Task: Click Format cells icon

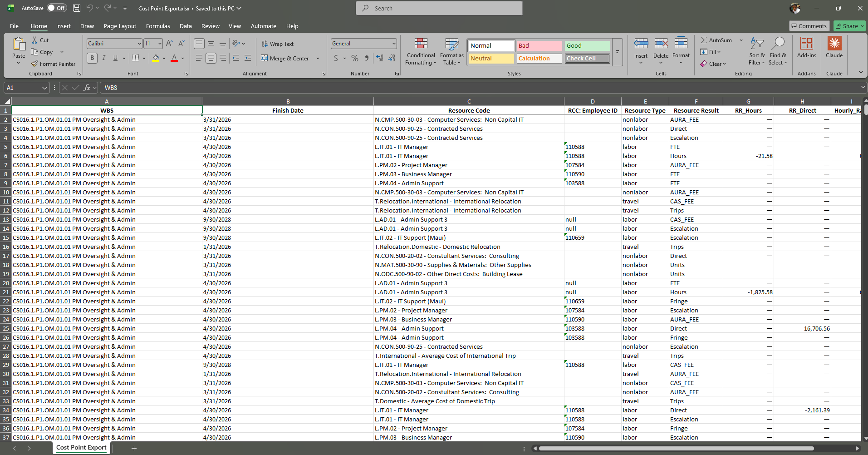Action: click(x=681, y=43)
